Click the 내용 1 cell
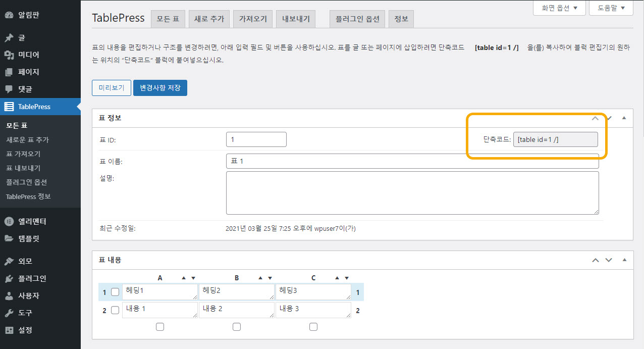644x349 pixels. (x=160, y=310)
